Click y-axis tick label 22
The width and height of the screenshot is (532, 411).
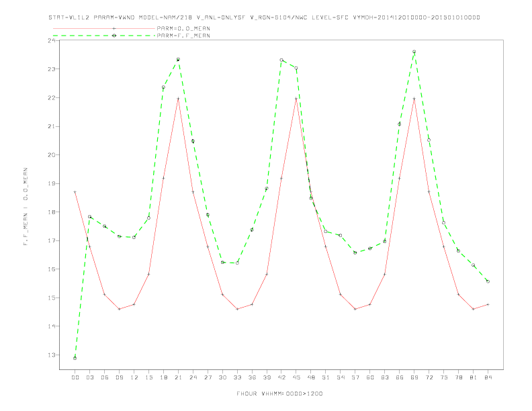coord(52,97)
